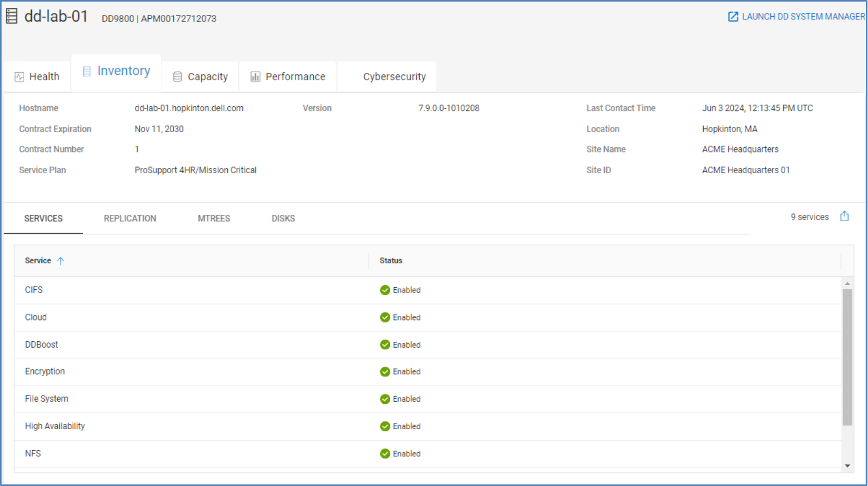
Task: Select the File System service row
Action: [x=428, y=399]
